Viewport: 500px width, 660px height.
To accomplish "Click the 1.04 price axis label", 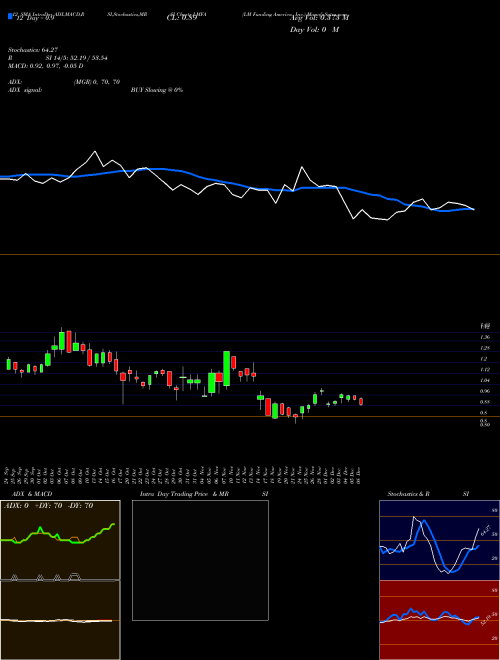I will (485, 381).
